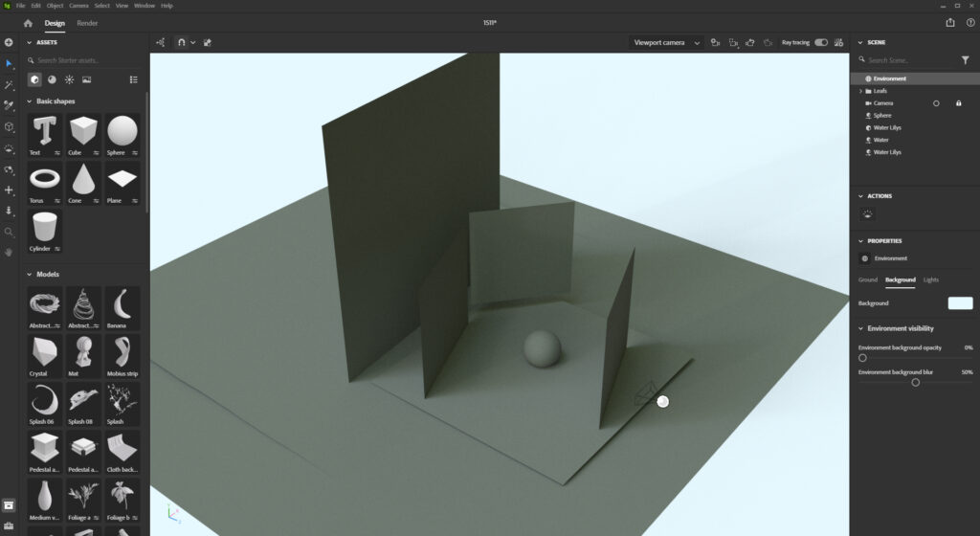Click the Background color swatch
The height and width of the screenshot is (536, 980).
click(960, 303)
